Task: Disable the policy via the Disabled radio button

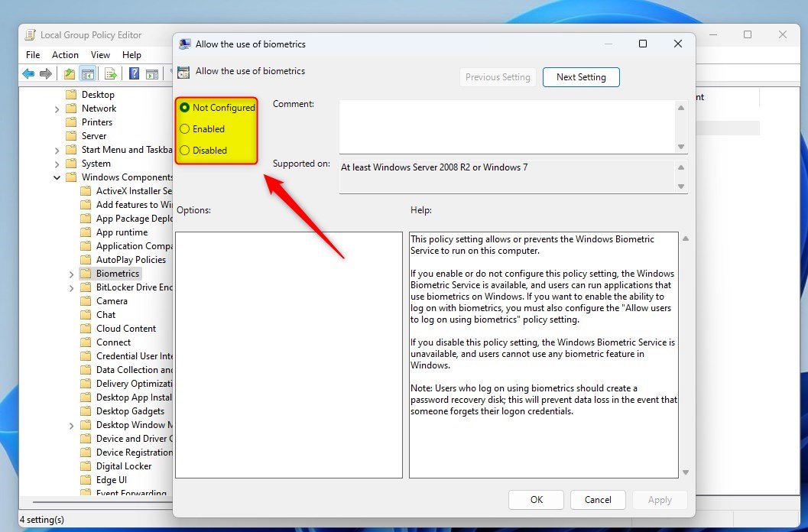Action: pos(184,150)
